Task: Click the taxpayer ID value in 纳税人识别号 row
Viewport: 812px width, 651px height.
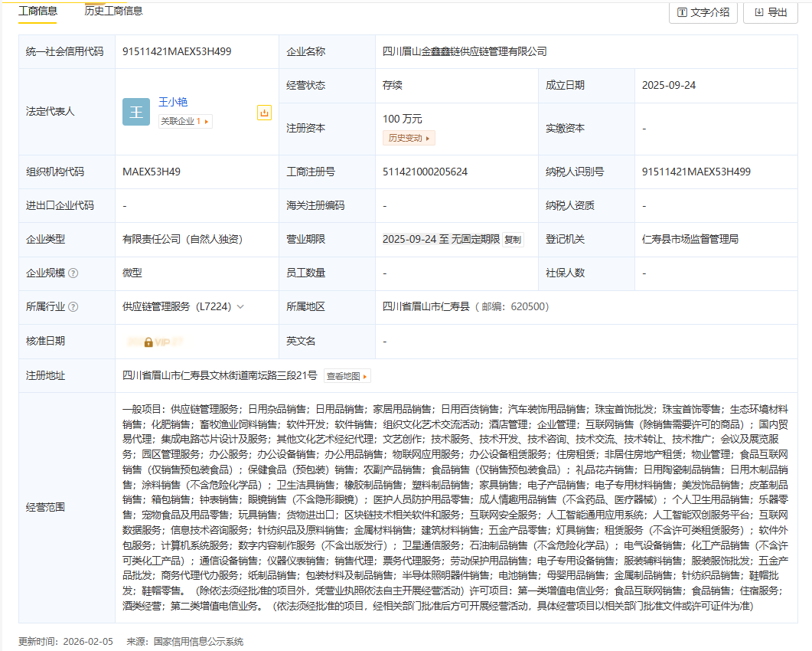Action: (696, 172)
